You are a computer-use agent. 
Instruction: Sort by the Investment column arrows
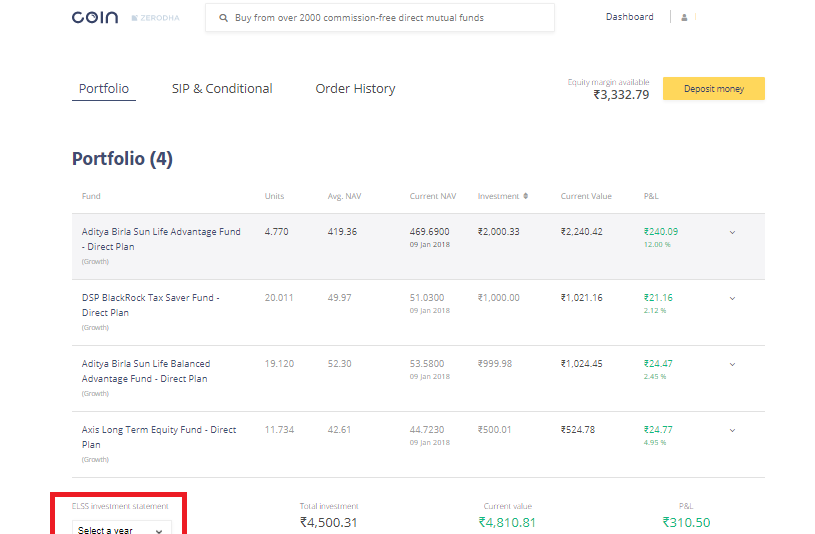[525, 196]
